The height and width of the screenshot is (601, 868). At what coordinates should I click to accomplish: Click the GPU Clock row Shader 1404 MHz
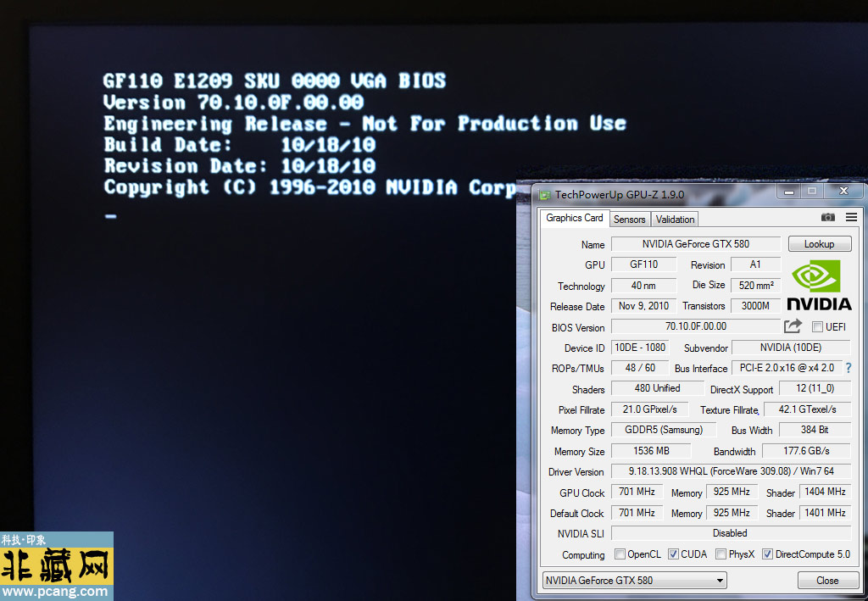tap(826, 492)
